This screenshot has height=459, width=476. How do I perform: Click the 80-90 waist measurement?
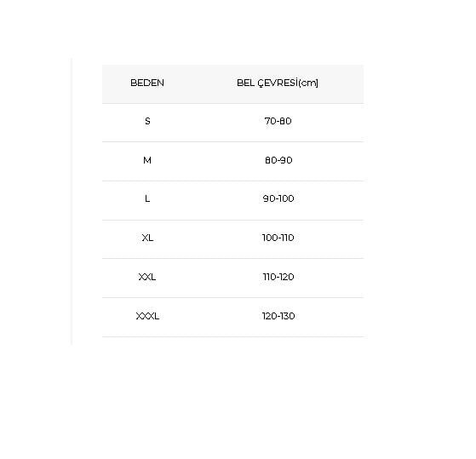tap(278, 160)
